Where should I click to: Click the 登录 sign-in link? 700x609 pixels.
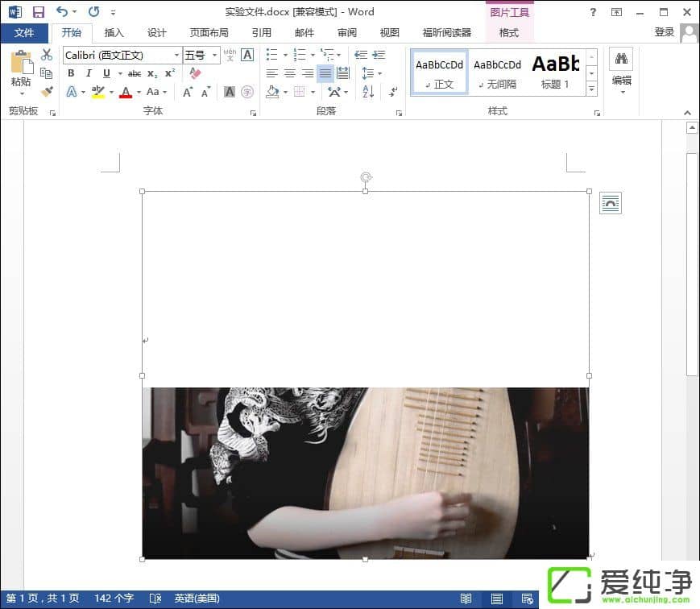pyautogui.click(x=664, y=32)
